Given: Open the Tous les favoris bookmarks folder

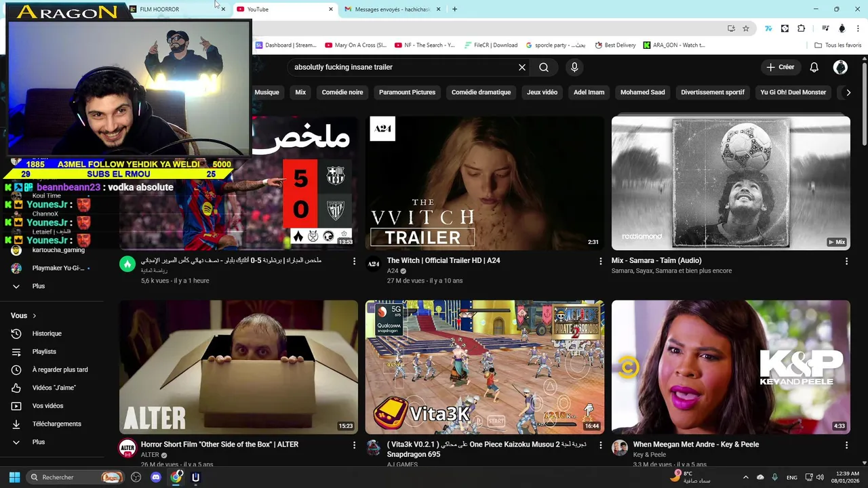Looking at the screenshot, I should 838,45.
